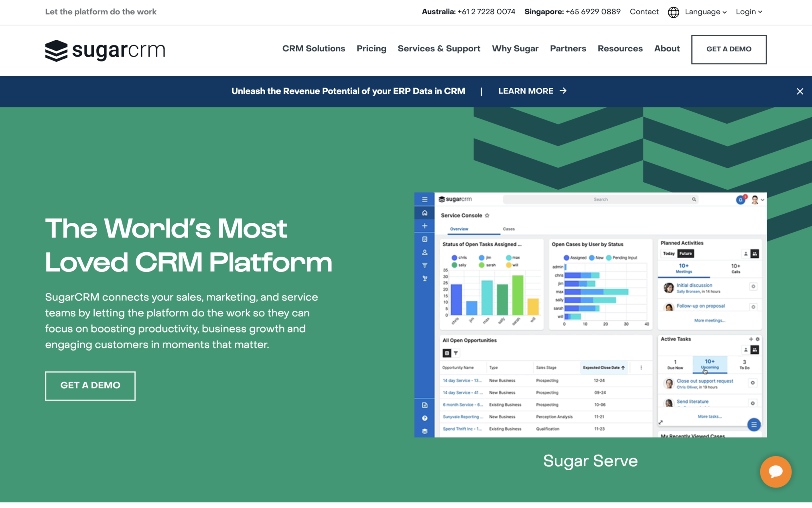The image size is (812, 508).
Task: Click the search magnifier icon in dashboard
Action: [694, 199]
